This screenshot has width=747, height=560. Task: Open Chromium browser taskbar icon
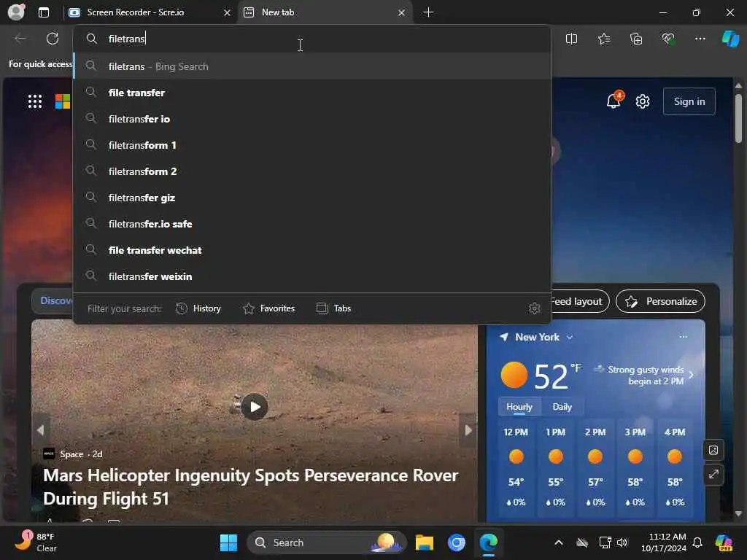[457, 542]
